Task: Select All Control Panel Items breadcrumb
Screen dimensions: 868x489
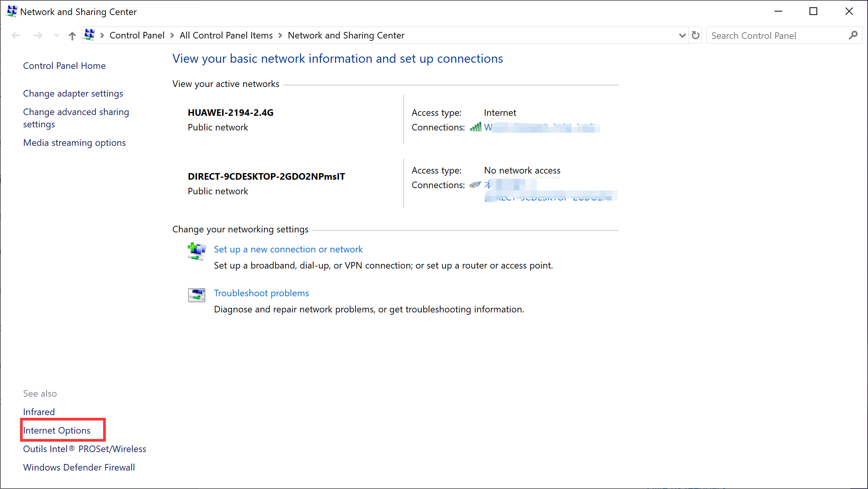Action: click(x=226, y=35)
